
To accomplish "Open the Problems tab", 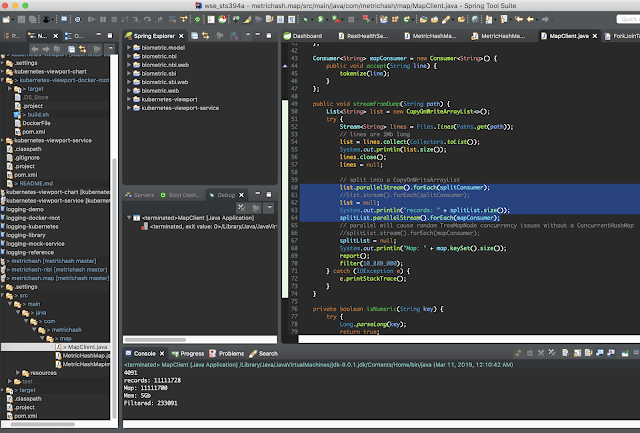I will 231,353.
